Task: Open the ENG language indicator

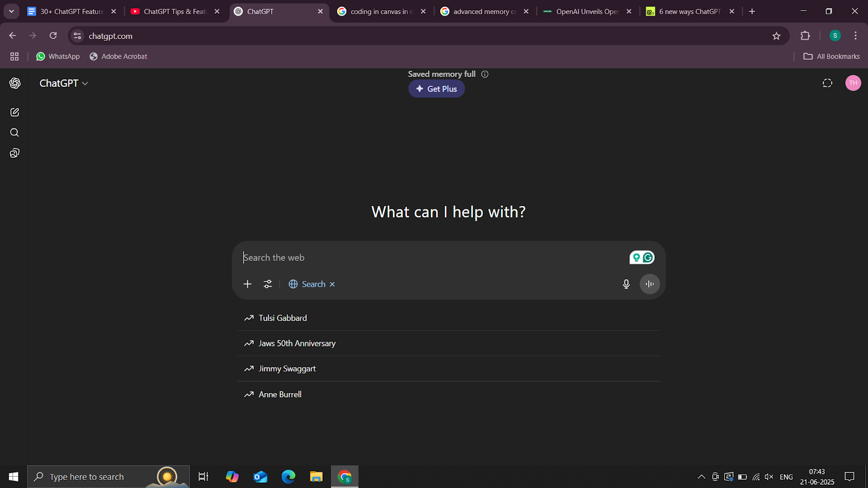Action: 786,477
